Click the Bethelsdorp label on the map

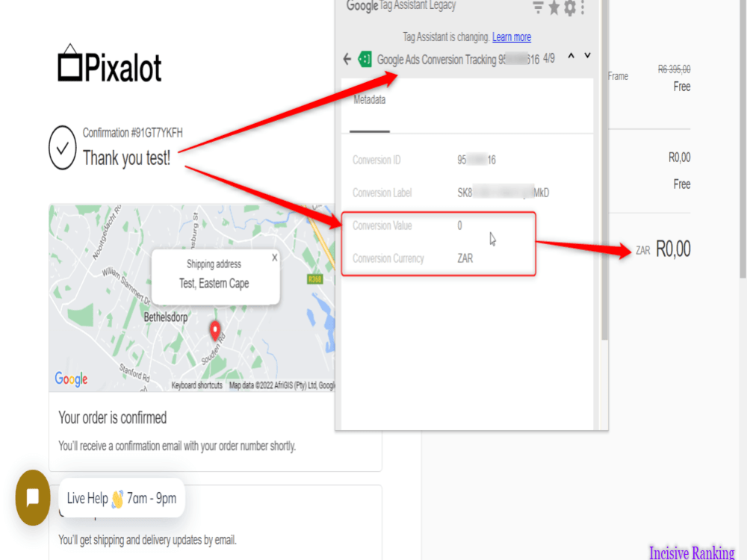166,317
